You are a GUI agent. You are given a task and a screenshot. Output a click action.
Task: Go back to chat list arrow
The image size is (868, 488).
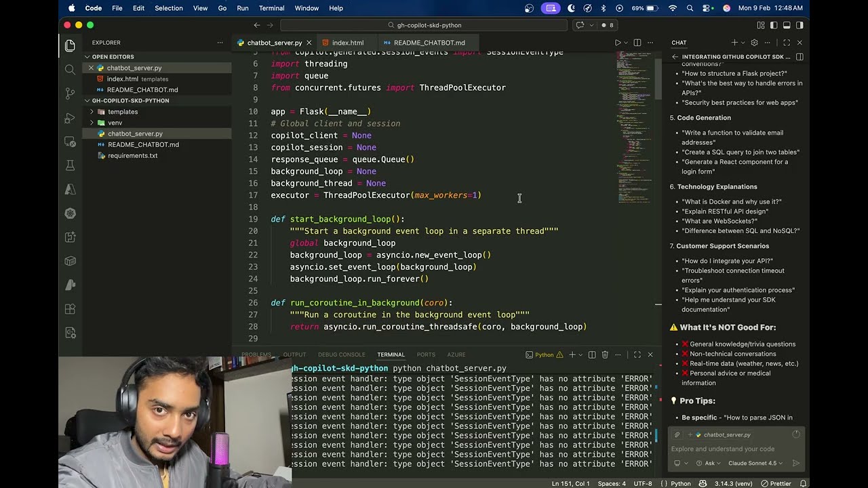[675, 57]
